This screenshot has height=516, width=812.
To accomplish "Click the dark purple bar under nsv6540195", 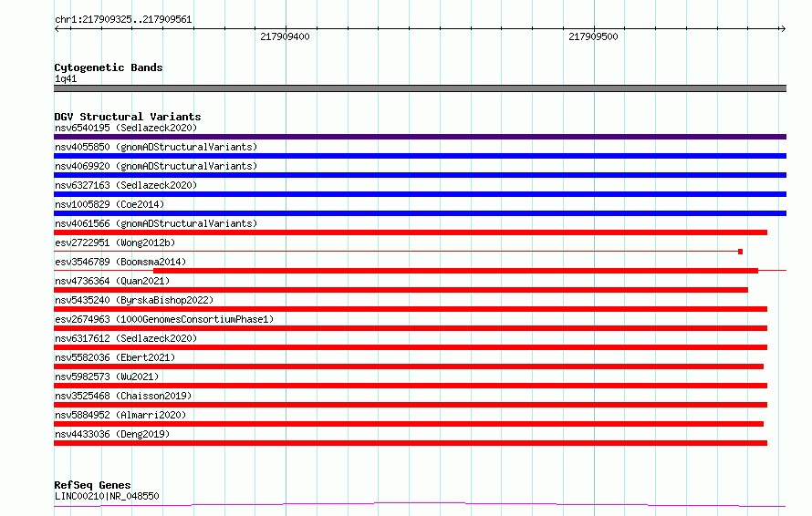I will [420, 137].
